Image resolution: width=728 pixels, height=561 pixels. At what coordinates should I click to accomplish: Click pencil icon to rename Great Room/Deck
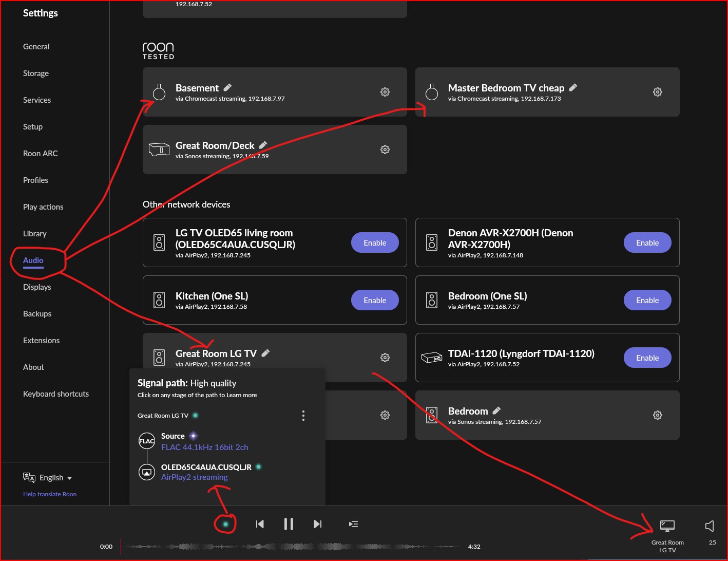263,145
